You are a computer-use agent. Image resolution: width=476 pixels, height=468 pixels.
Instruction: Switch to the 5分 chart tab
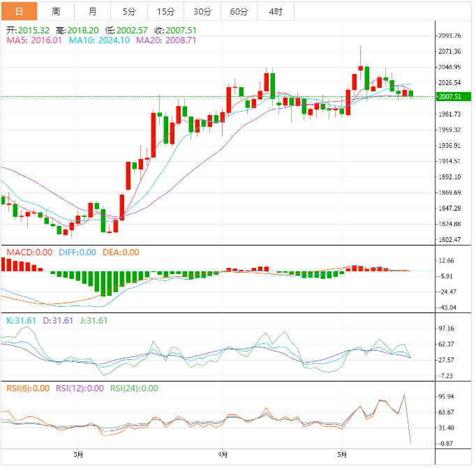[129, 11]
